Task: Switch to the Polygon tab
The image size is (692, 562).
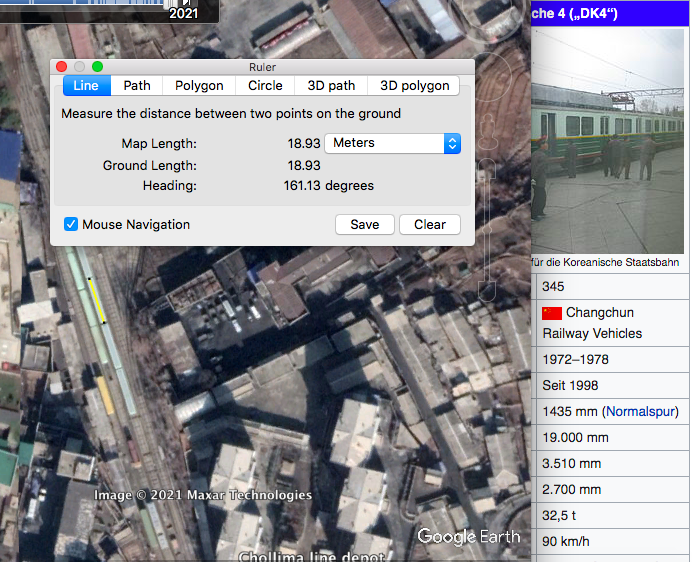Action: pyautogui.click(x=199, y=86)
